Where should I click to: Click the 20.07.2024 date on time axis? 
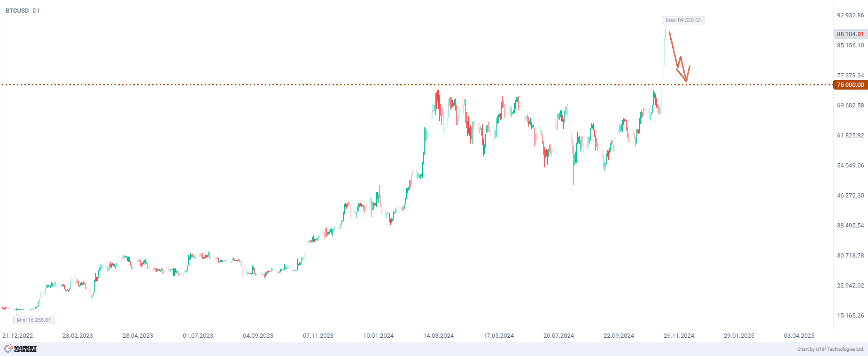[558, 335]
